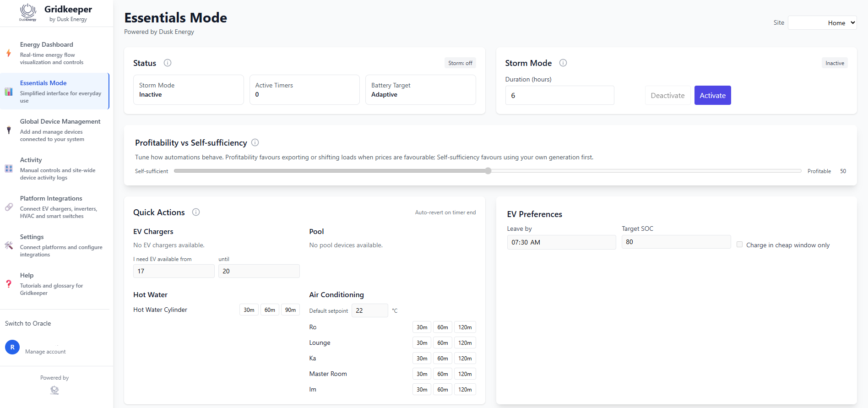Go to Global Device Management
The image size is (868, 408).
pyautogui.click(x=55, y=130)
